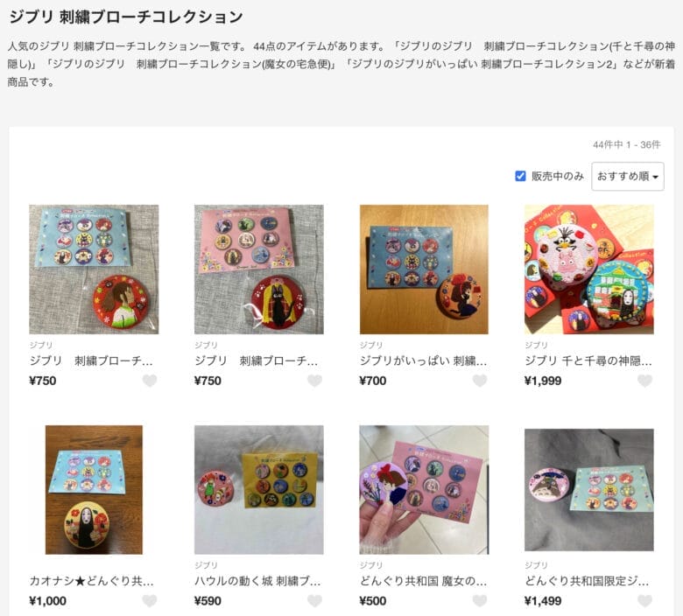The image size is (683, 616).
Task: View the yellow card Howl brooch image
Action: tap(258, 490)
